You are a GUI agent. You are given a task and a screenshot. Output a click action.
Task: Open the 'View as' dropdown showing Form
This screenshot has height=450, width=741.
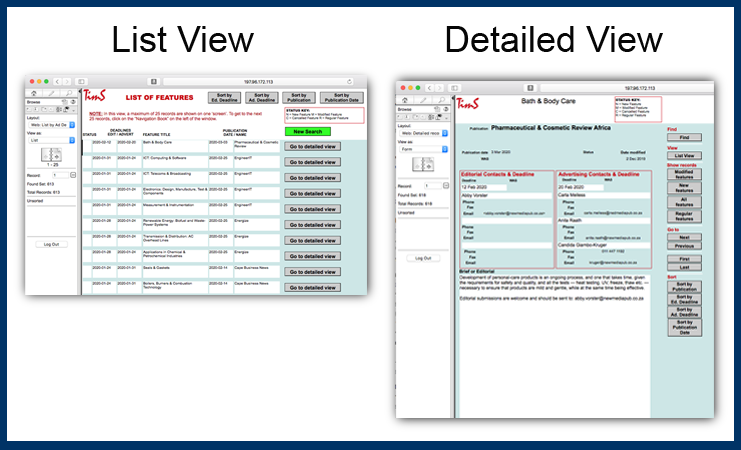420,148
